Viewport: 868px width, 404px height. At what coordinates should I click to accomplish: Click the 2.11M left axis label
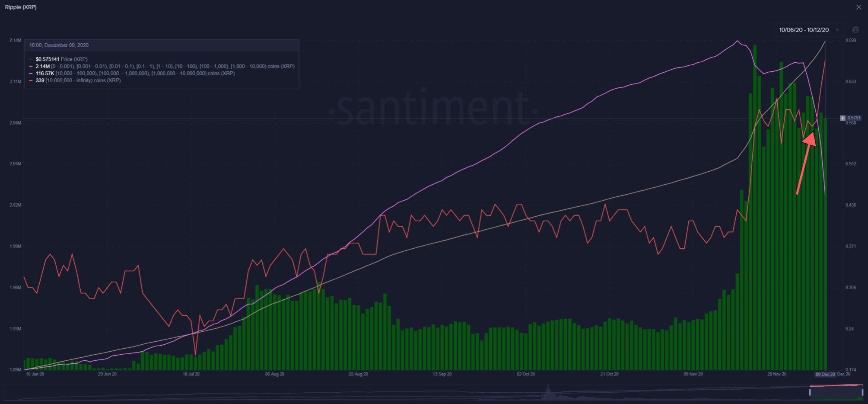coord(15,82)
